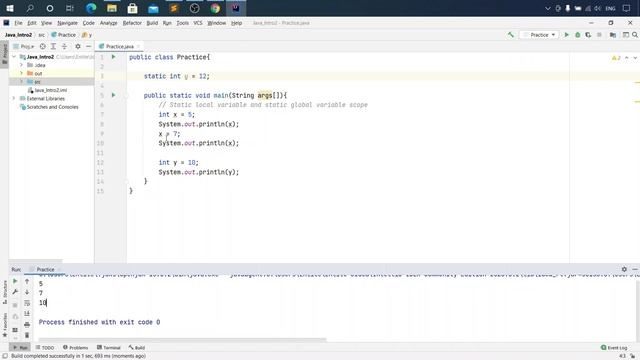Open Event Log
The height and width of the screenshot is (360, 640).
(614, 348)
